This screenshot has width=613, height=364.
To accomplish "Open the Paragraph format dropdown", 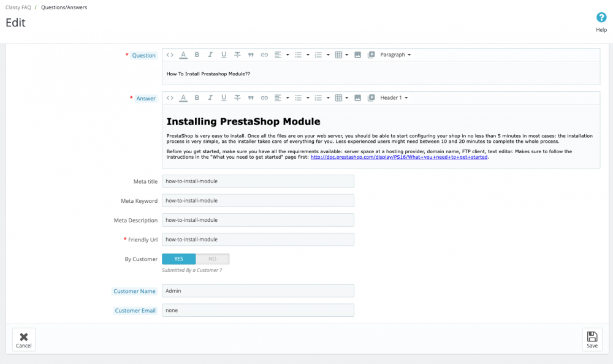I will pyautogui.click(x=394, y=55).
